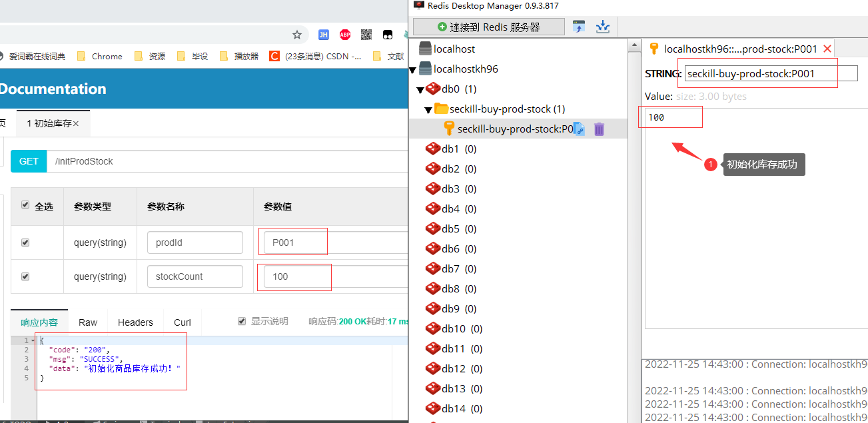Click the copy key icon beside seckill-buy-prod-stock:P0

(x=578, y=129)
